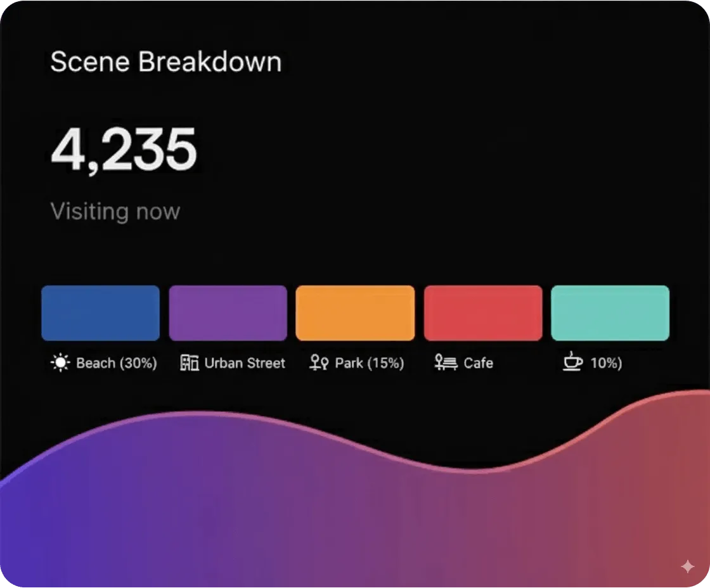Viewport: 710px width, 588px height.
Task: Click the building icon for Urban Street
Action: pyautogui.click(x=189, y=363)
